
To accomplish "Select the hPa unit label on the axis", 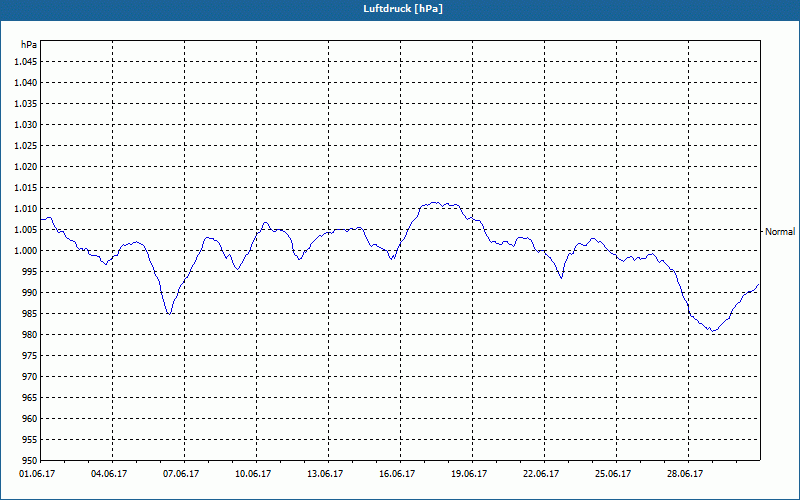I will (29, 45).
